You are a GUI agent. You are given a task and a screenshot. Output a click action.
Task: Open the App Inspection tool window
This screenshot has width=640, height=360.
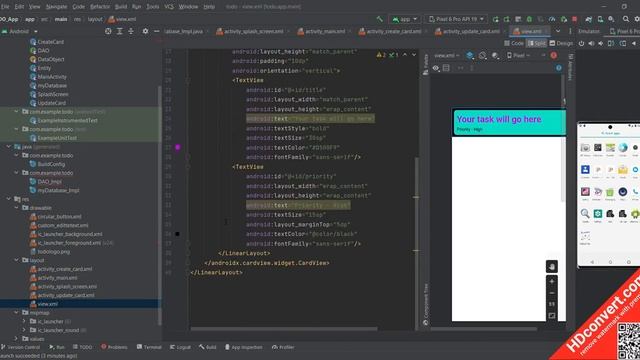243,347
